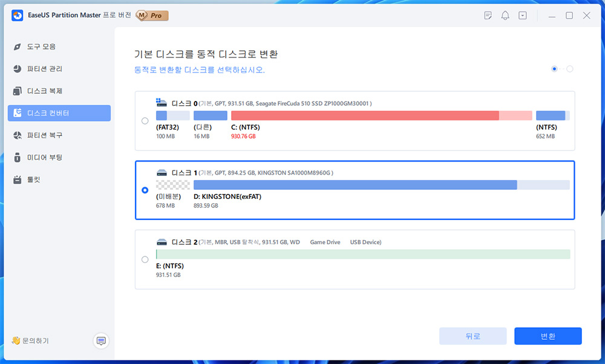Click the second step indicator dot
605x364 pixels.
[x=569, y=69]
